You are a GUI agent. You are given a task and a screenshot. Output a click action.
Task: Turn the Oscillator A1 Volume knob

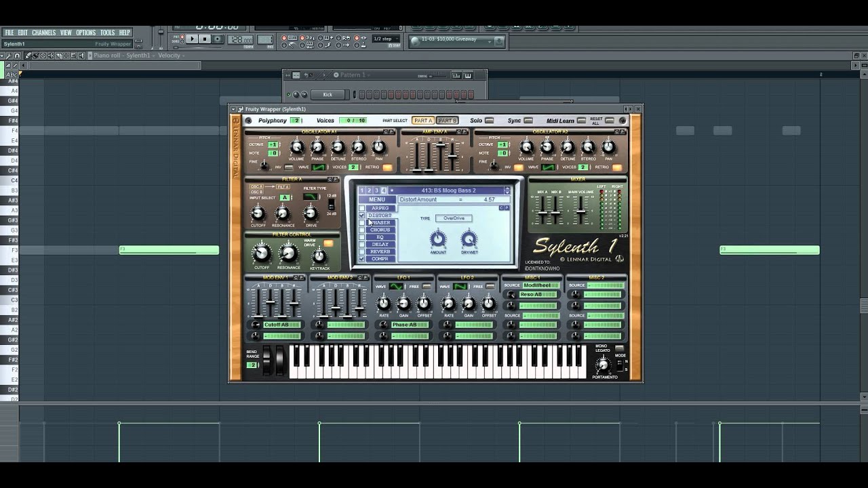[x=296, y=147]
